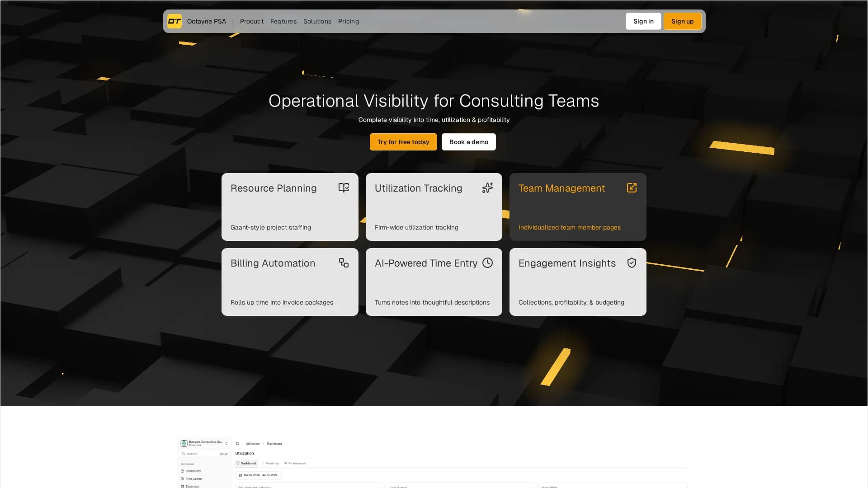Click the Team Management external link icon
The image size is (868, 488).
tap(632, 188)
